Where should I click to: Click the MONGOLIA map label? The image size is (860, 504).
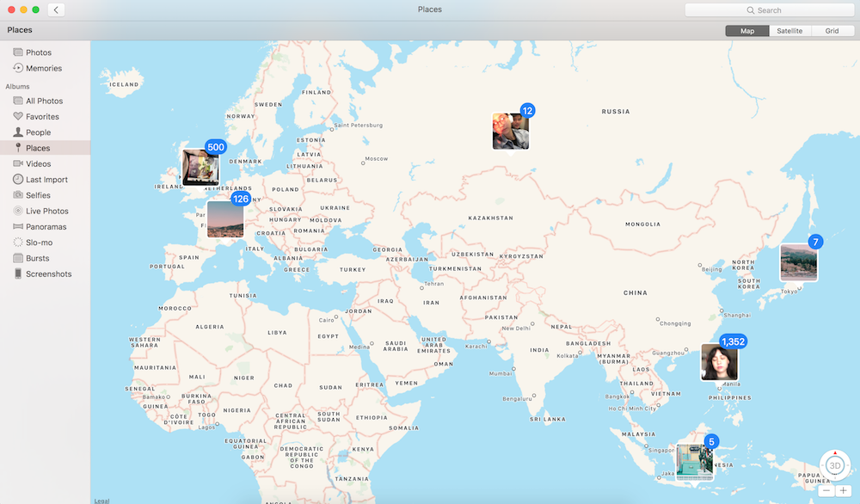point(642,224)
